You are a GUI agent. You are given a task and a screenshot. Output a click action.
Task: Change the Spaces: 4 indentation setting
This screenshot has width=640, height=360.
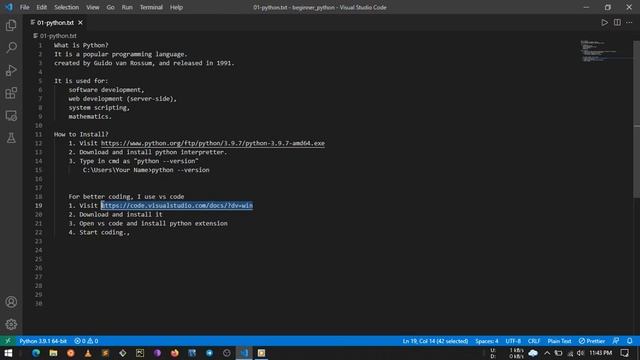[487, 341]
